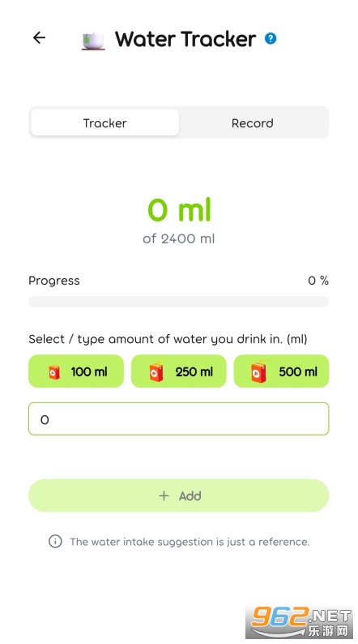Switch to the Record tab
Viewport: 358px width, 644px height.
point(253,122)
